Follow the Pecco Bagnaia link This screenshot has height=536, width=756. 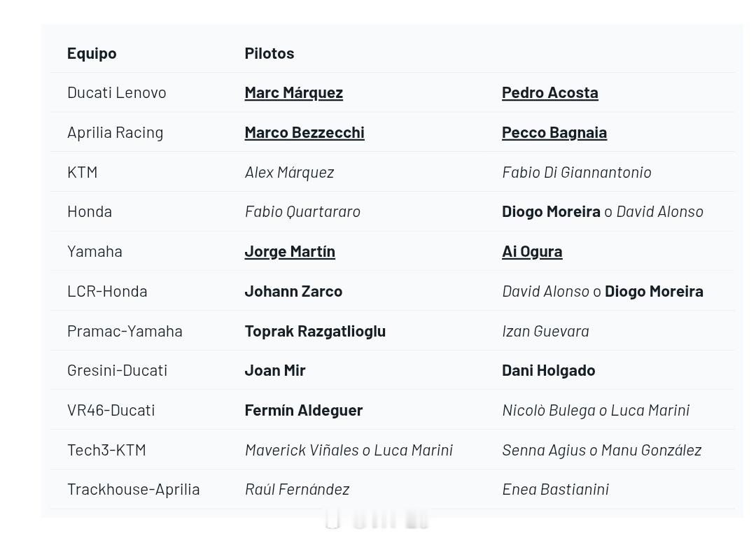pos(554,132)
